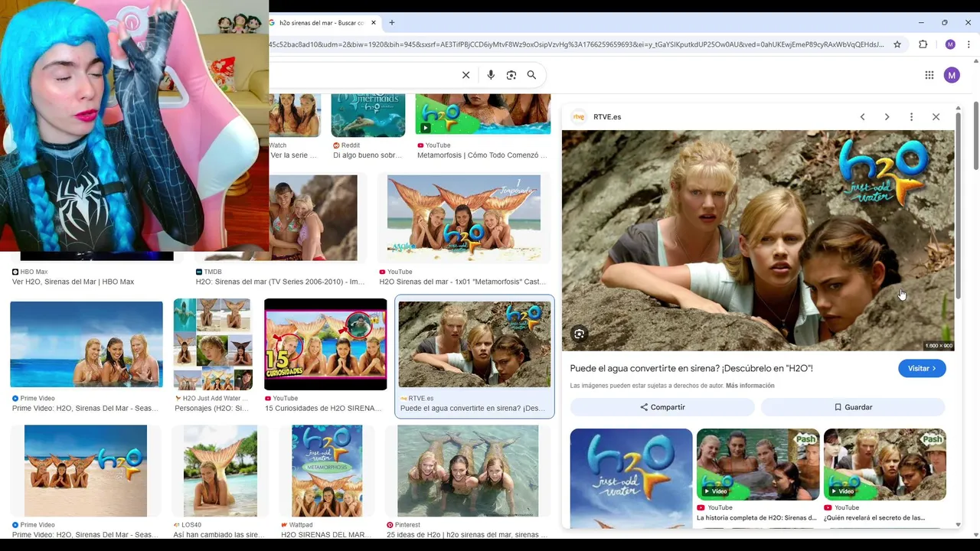980x551 pixels.
Task: Open related h2o just add water logo thumbnail
Action: click(631, 478)
